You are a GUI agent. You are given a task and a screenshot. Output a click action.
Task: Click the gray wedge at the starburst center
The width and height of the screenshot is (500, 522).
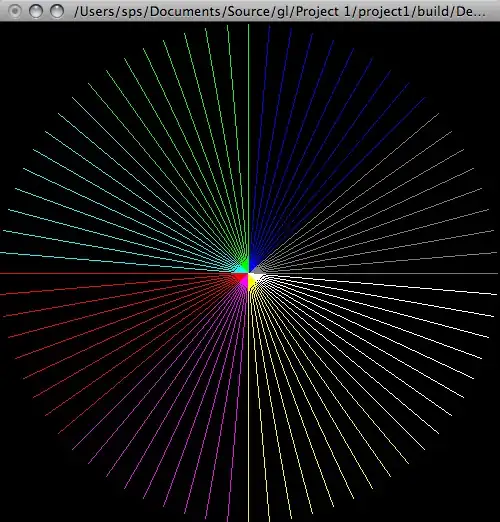(x=259, y=270)
